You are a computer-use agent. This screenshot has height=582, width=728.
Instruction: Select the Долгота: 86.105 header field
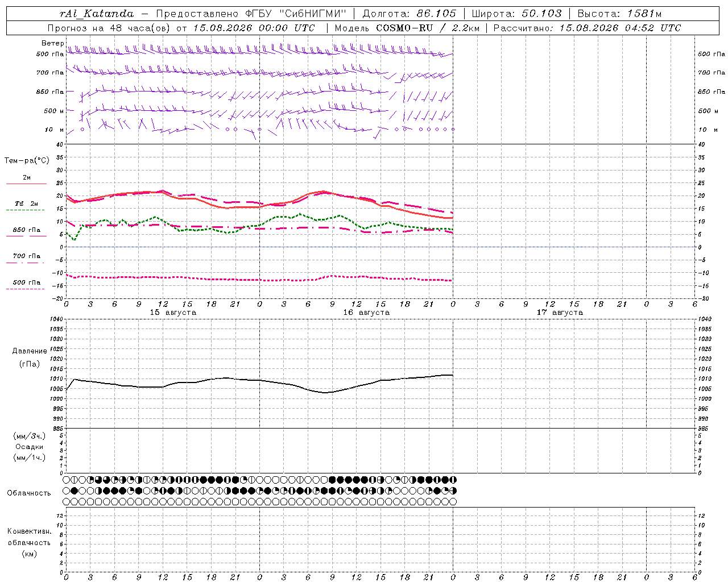tap(409, 14)
